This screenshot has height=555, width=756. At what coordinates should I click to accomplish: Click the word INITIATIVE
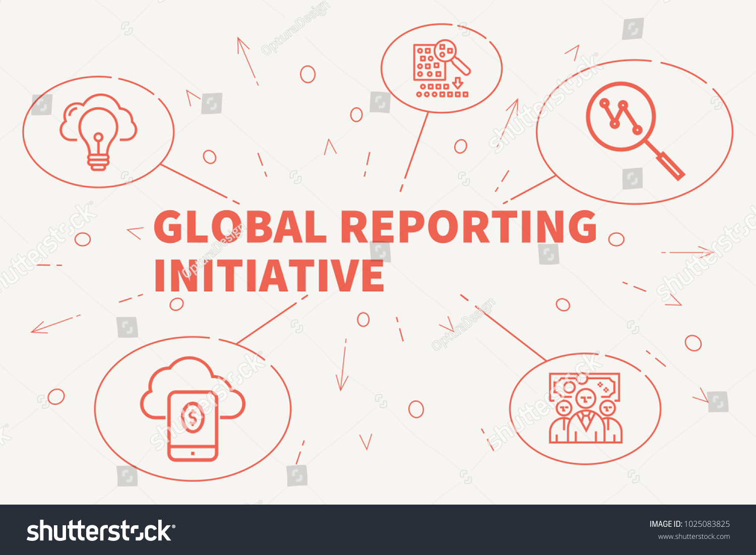pos(269,276)
